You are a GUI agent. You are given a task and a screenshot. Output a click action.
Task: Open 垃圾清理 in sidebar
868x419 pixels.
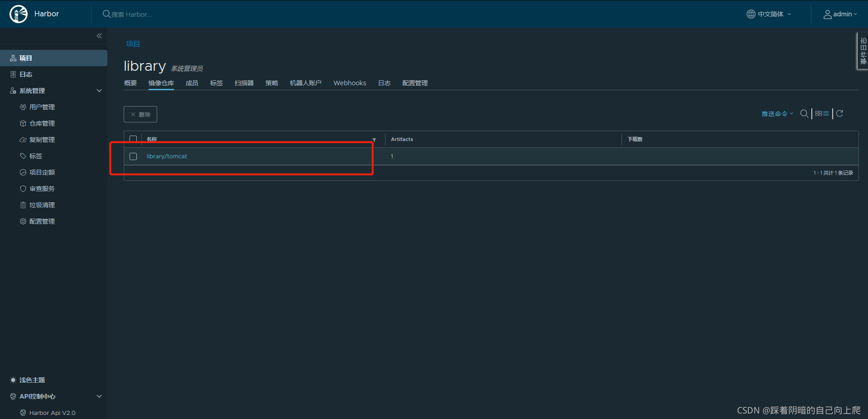(42, 205)
